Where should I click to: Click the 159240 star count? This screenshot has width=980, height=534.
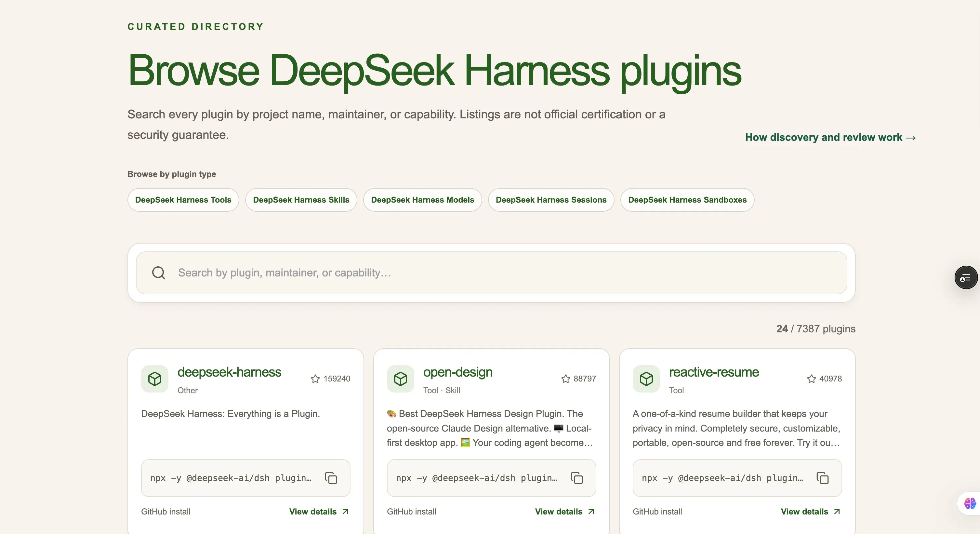pyautogui.click(x=337, y=379)
